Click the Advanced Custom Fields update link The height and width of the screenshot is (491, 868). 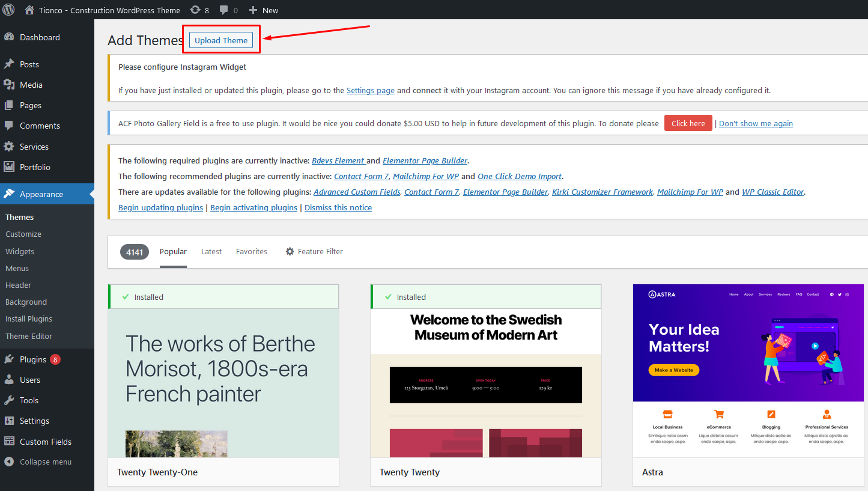coord(357,192)
